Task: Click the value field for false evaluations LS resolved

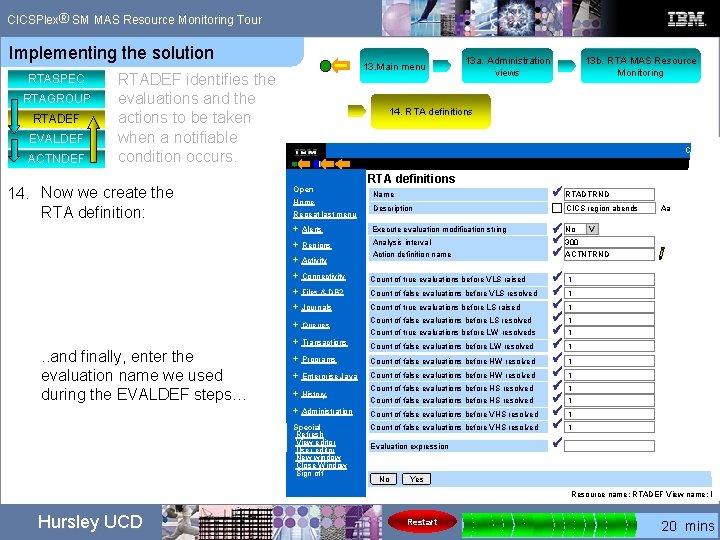Action: click(x=609, y=320)
